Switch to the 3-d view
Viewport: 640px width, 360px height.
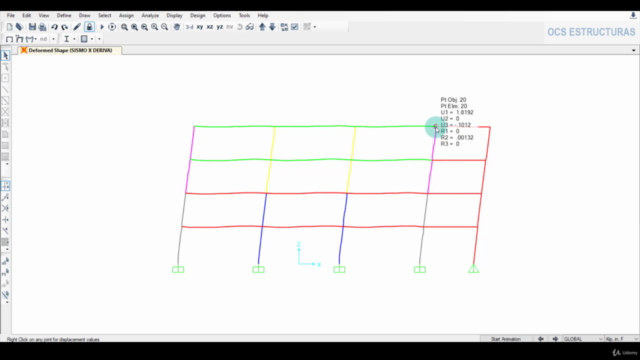(x=189, y=27)
